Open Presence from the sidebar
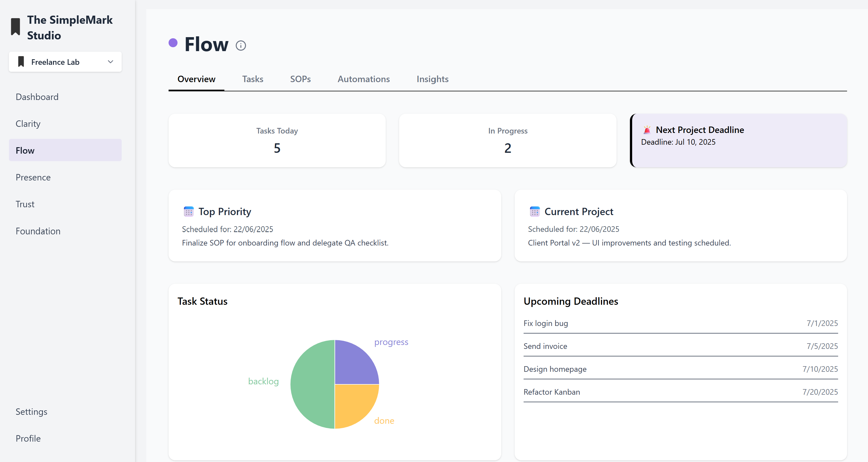Screen dimensions: 868x462 65,177
